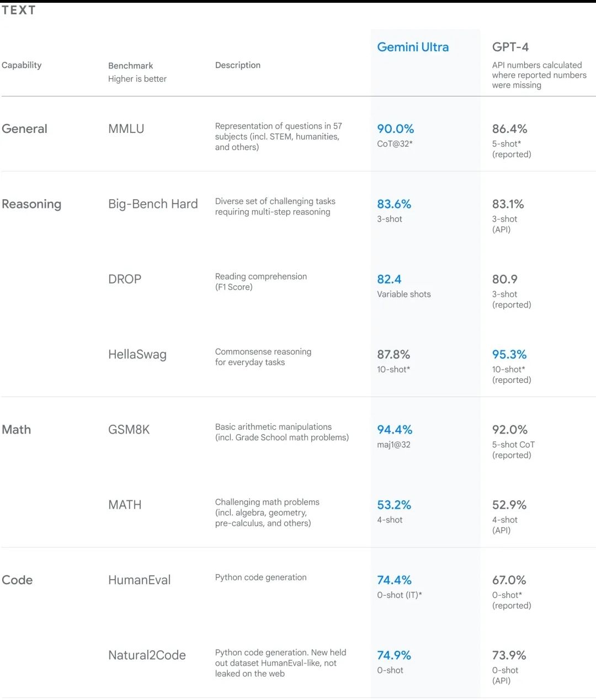Select the Natural2Code benchmark label
596x700 pixels.
[147, 655]
